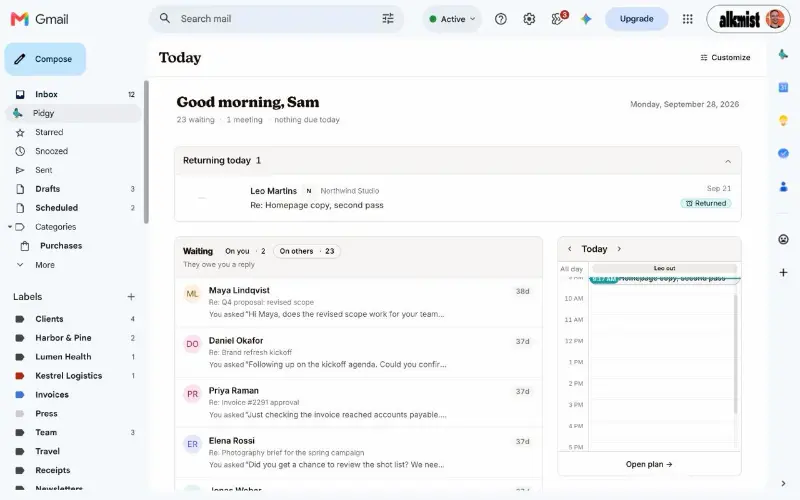This screenshot has height=500, width=800.
Task: Click the Leo out all-day event
Action: [x=664, y=268]
